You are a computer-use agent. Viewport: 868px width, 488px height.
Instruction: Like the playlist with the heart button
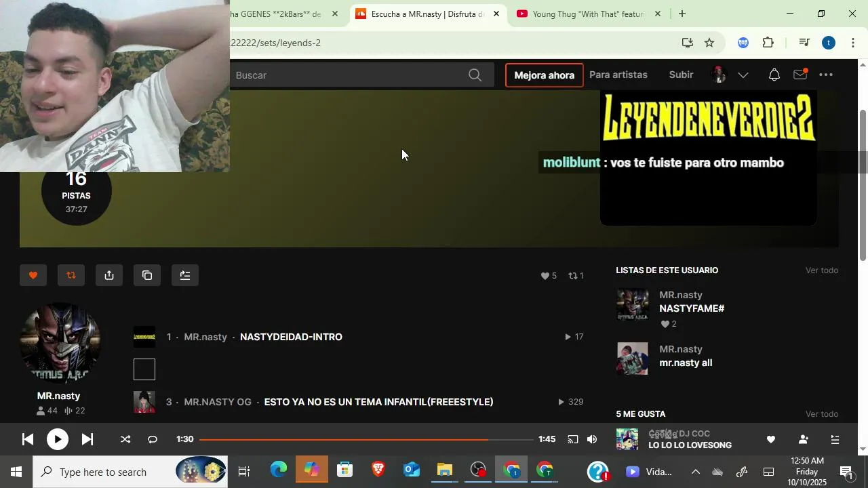click(x=33, y=275)
